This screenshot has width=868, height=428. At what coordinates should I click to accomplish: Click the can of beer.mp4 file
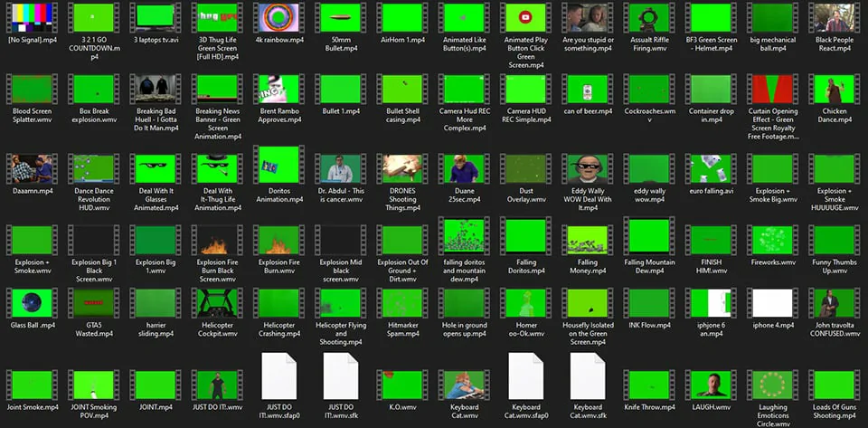point(587,90)
